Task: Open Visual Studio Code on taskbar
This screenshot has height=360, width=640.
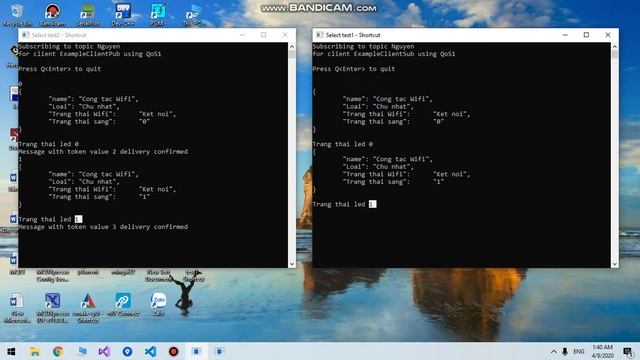Action: (151, 351)
